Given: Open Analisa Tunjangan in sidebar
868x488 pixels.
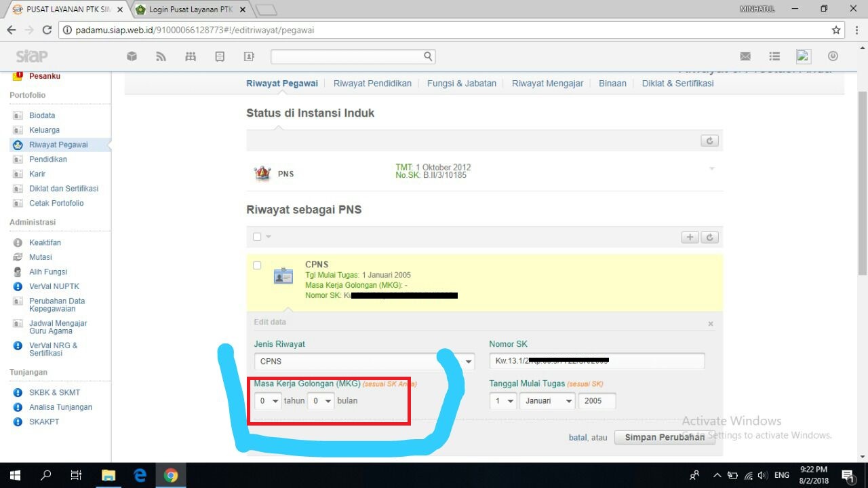Looking at the screenshot, I should (60, 407).
